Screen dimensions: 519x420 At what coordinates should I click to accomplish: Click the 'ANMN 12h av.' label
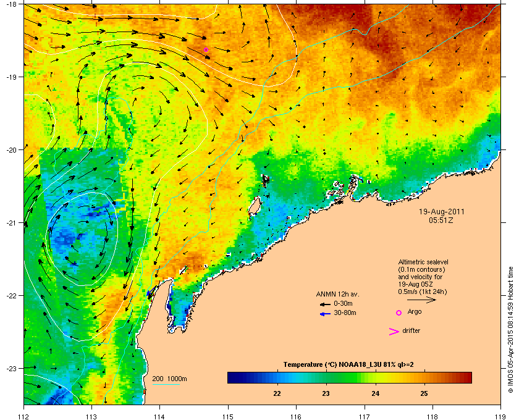pos(337,294)
